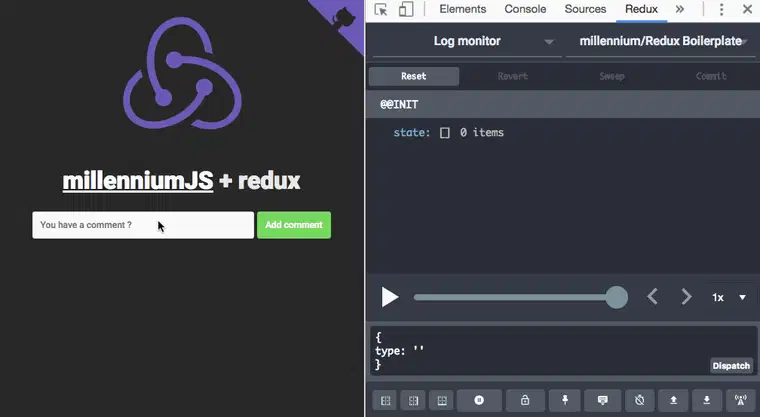Click the Commit button
This screenshot has width=760, height=417.
[x=711, y=76]
